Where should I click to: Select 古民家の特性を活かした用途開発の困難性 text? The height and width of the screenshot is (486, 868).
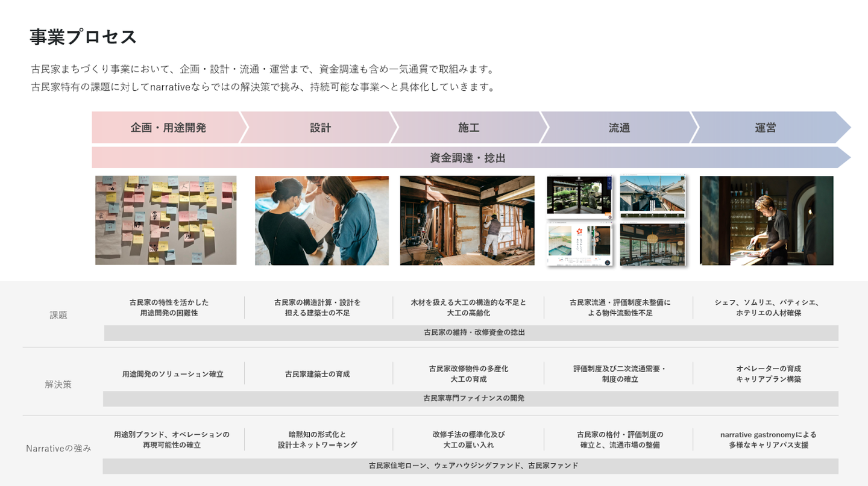(169, 308)
